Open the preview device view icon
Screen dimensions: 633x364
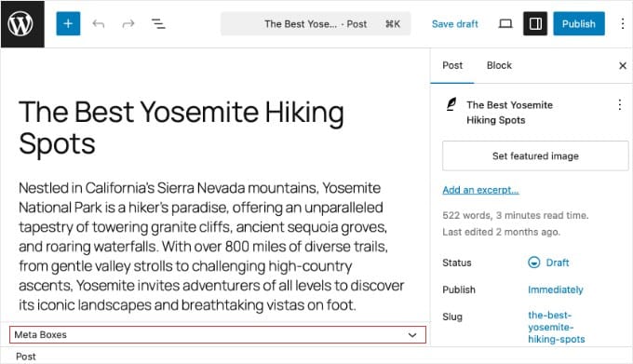coord(505,24)
